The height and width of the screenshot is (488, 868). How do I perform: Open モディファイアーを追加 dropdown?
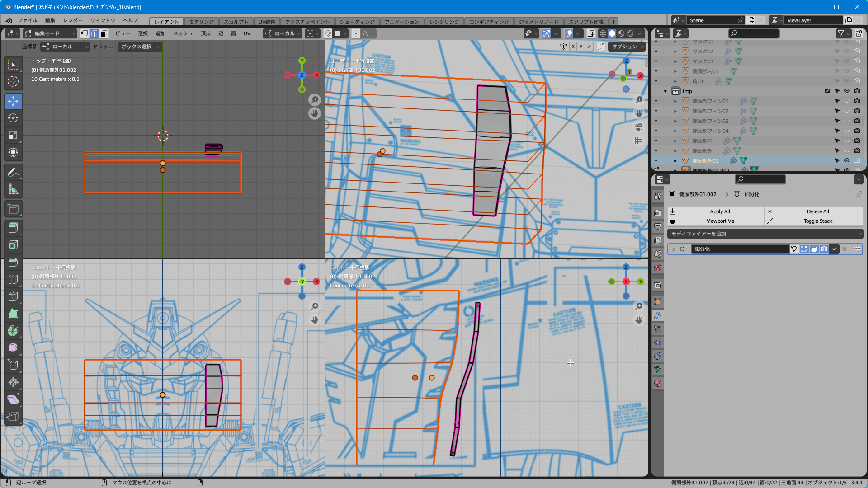click(765, 234)
